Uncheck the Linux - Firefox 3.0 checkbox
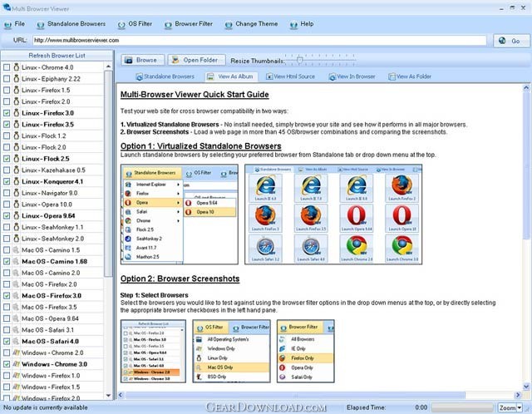 click(x=7, y=113)
